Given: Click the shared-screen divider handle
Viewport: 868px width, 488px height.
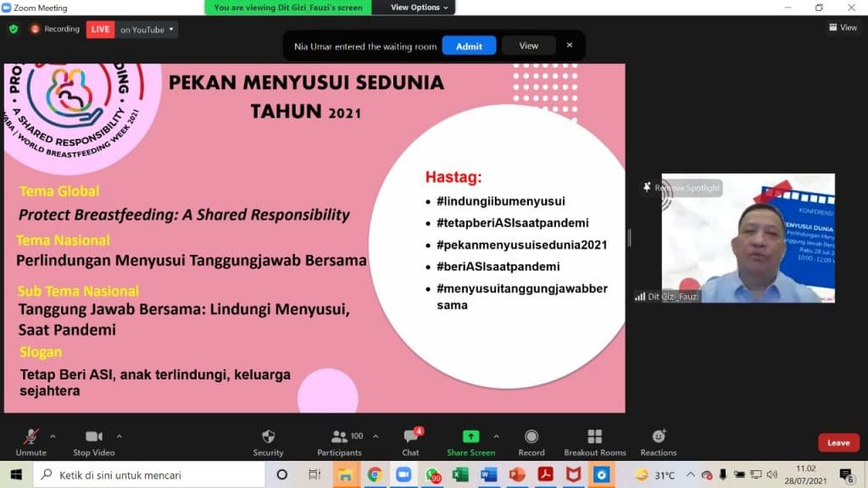Looking at the screenshot, I should [x=630, y=238].
